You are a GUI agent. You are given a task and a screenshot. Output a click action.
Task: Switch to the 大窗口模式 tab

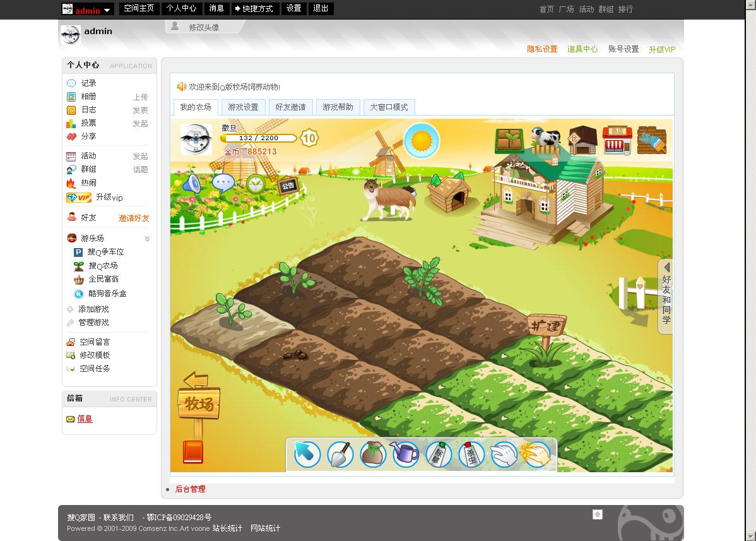(389, 107)
